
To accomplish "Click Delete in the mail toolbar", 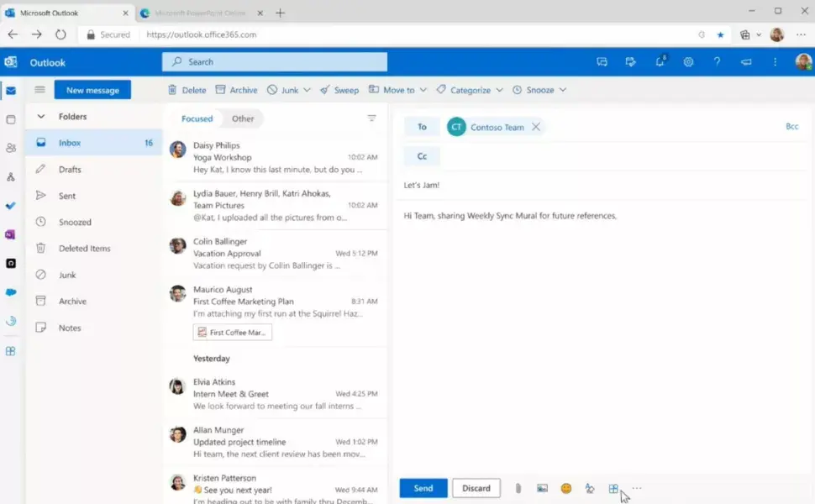I will [x=187, y=90].
